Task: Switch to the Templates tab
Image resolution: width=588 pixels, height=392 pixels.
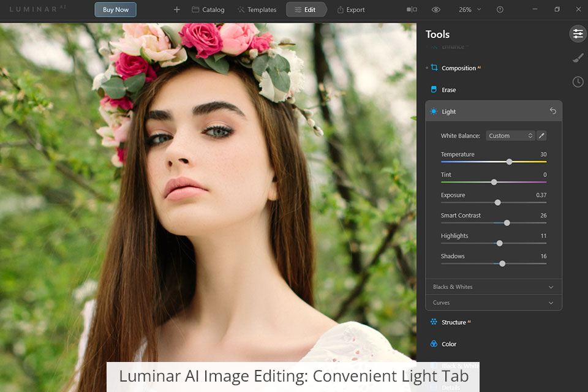Action: point(257,10)
